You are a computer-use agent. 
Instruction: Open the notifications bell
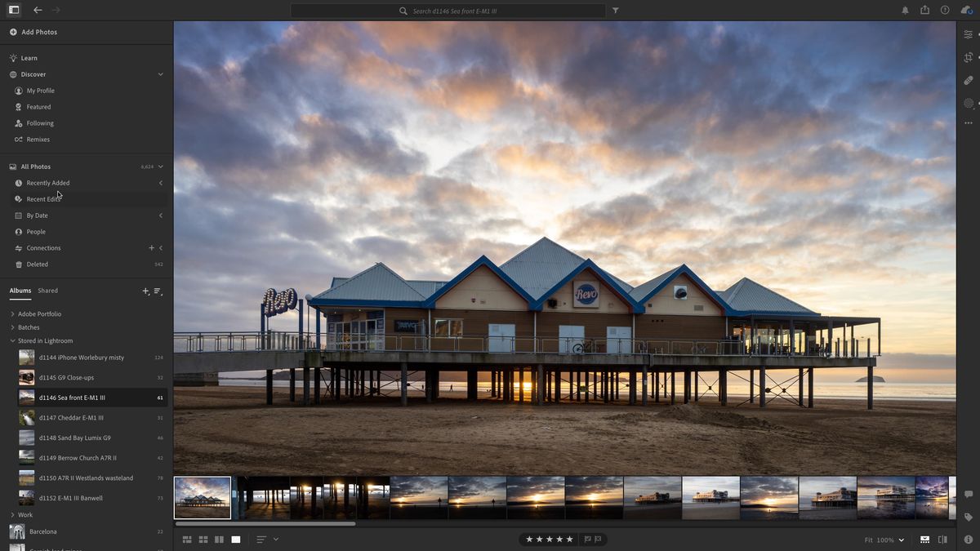point(905,11)
